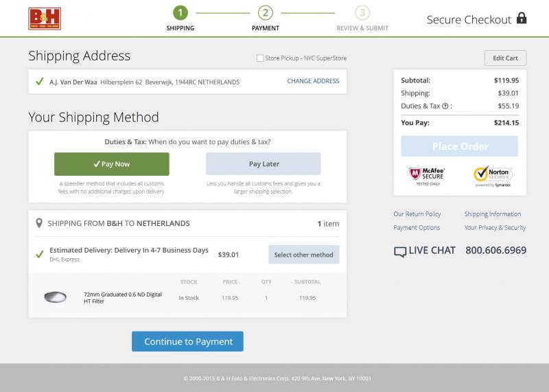
Task: Click the green checkmark beside shipping address
Action: pos(40,82)
